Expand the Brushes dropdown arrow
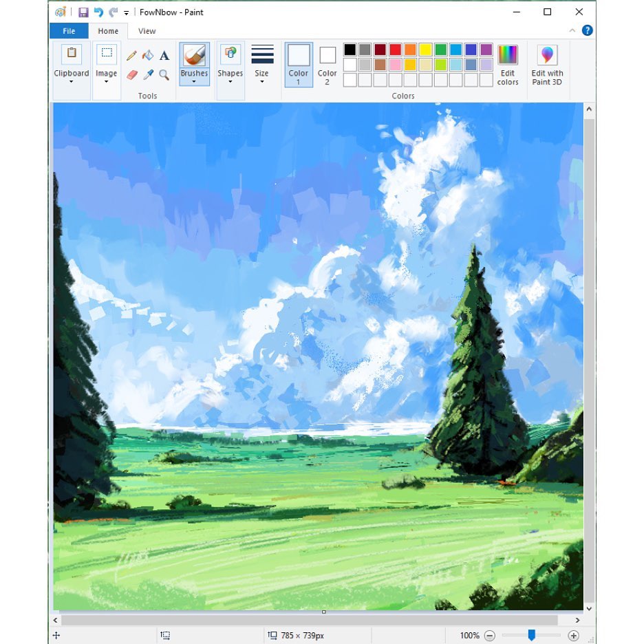644x644 pixels. [194, 82]
